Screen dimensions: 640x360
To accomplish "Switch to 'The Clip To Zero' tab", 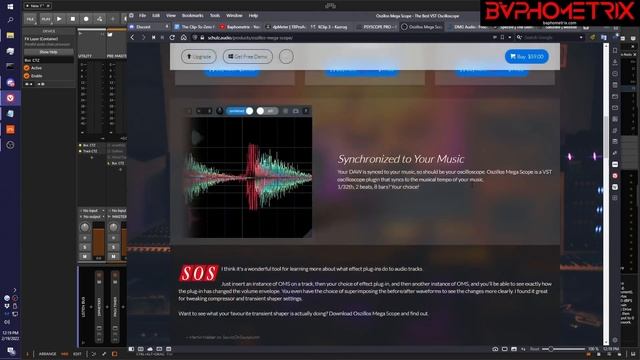I will click(x=194, y=27).
